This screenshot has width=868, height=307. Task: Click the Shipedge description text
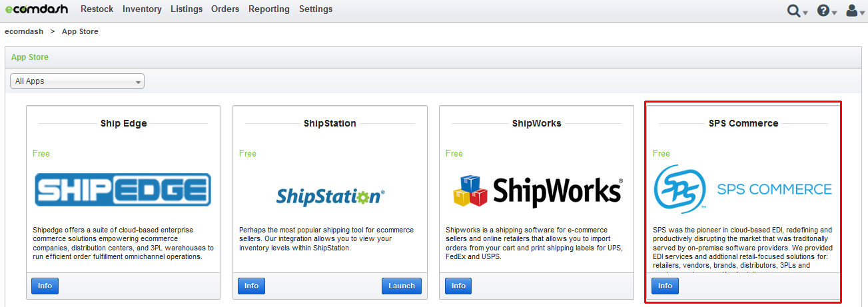(123, 243)
